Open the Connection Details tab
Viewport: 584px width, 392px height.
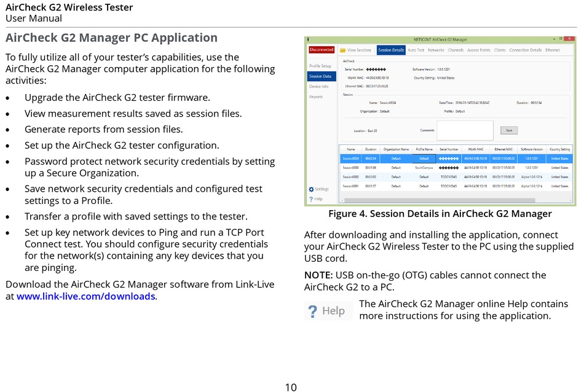(x=525, y=50)
